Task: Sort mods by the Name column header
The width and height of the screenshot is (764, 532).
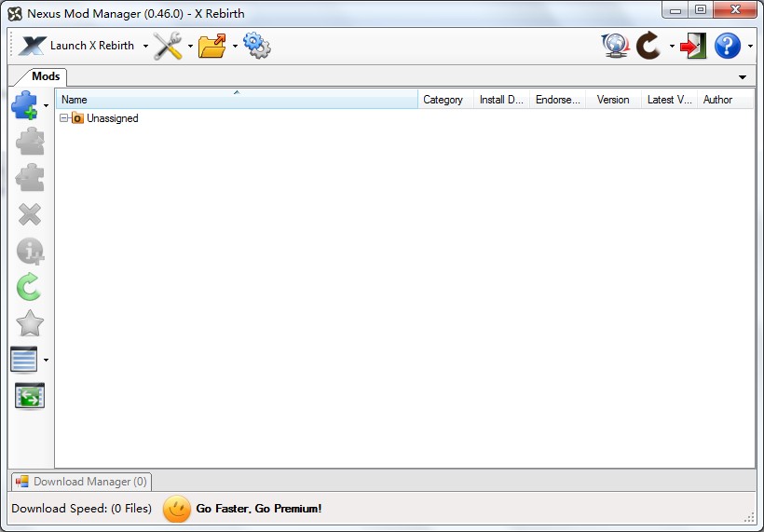Action: tap(237, 100)
